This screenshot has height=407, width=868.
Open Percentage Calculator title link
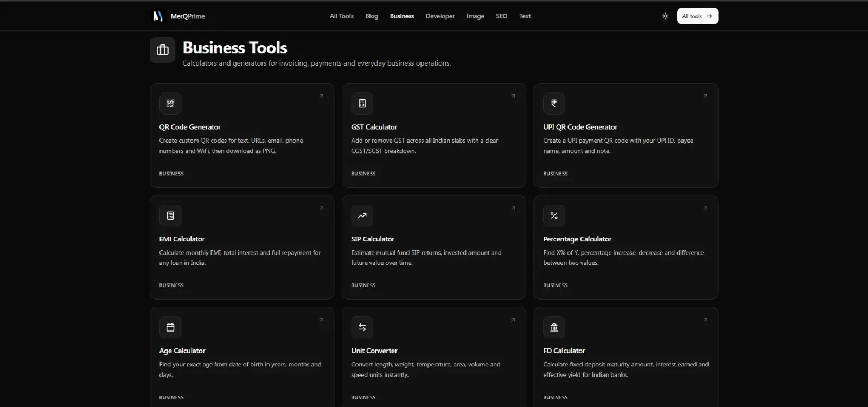click(577, 239)
